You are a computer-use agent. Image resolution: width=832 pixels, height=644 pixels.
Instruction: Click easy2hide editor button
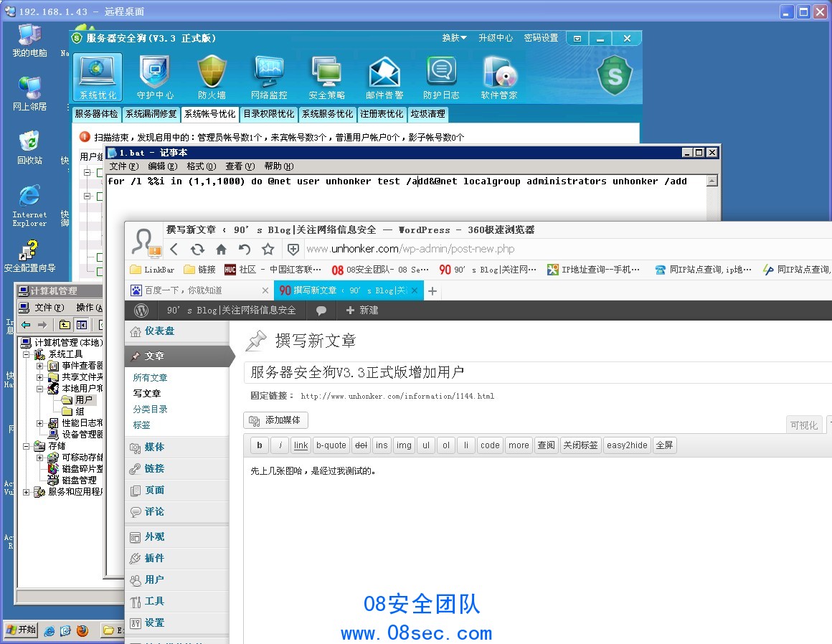pyautogui.click(x=627, y=445)
